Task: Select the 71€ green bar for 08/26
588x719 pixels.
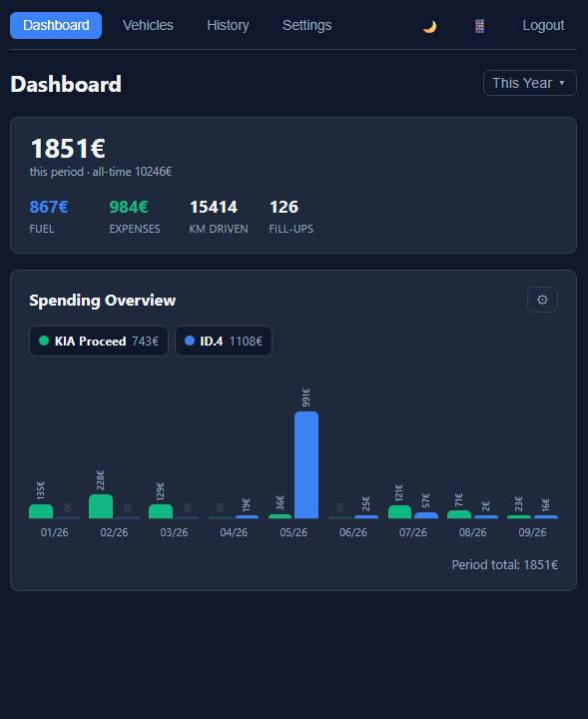Action: pyautogui.click(x=459, y=514)
